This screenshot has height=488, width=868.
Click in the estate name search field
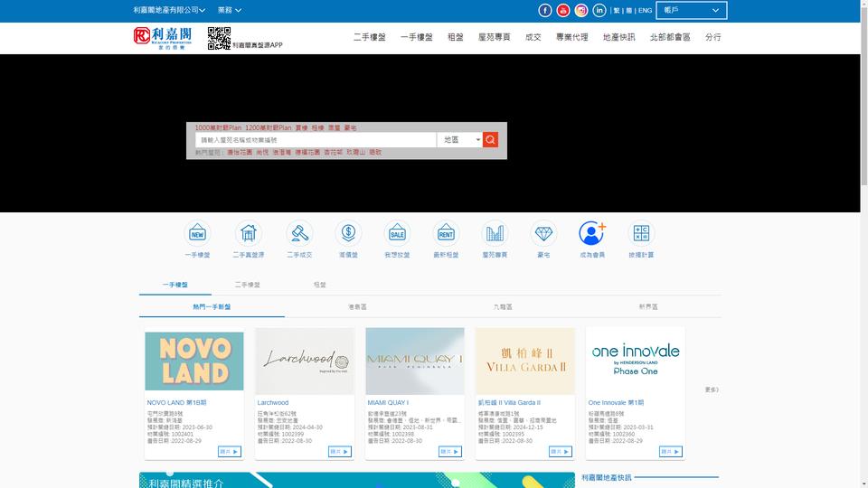(x=316, y=140)
